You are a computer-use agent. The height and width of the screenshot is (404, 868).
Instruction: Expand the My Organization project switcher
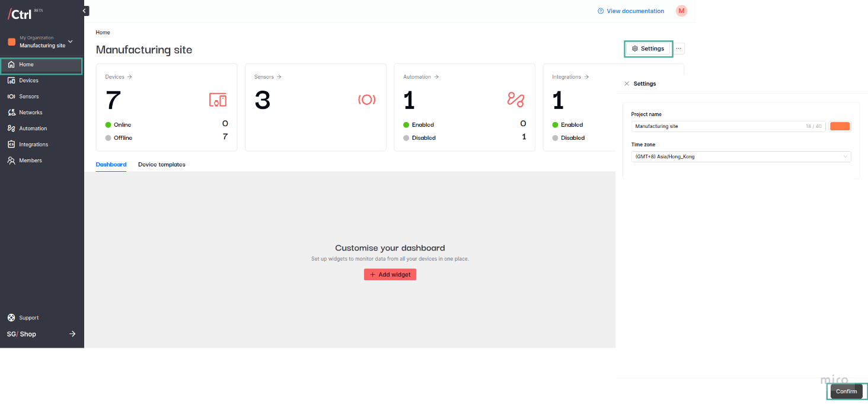[71, 41]
